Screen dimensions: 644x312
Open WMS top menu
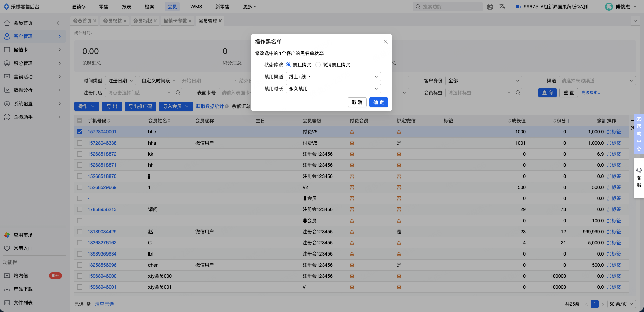(x=196, y=7)
